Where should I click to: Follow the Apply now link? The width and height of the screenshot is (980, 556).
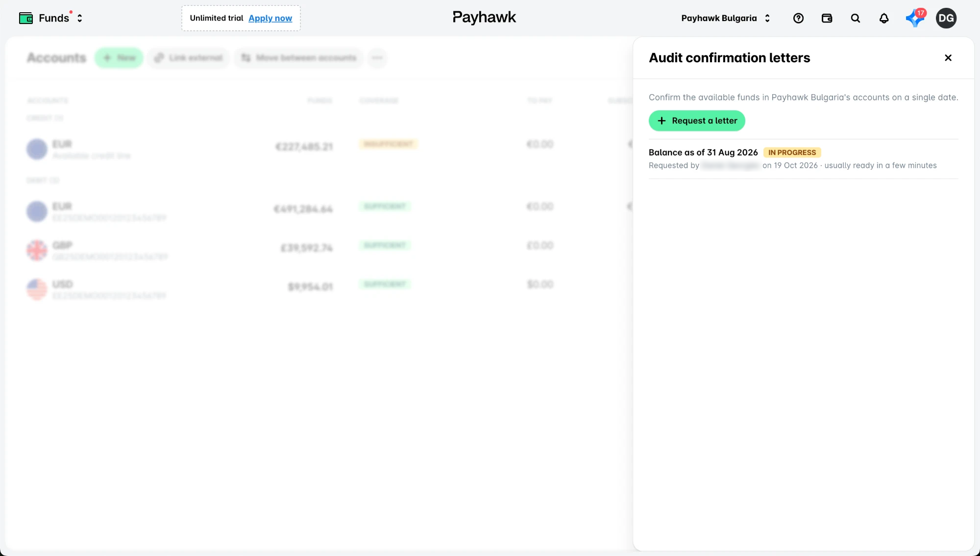(270, 18)
